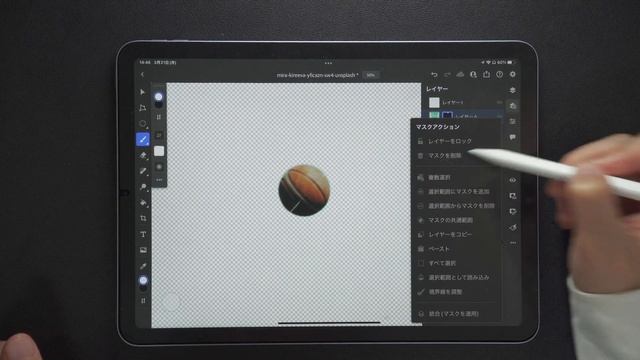Screen dimensions: 640x360
Task: Select the Place Image tool
Action: pyautogui.click(x=143, y=250)
